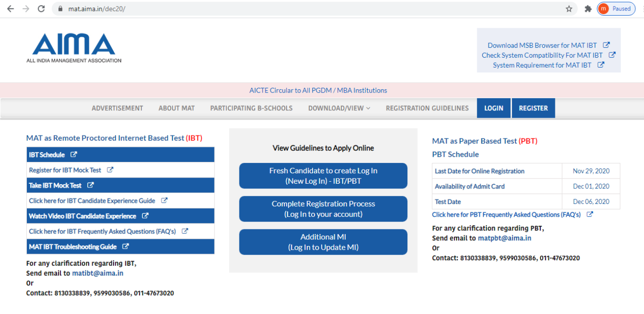This screenshot has width=644, height=314.
Task: Open the AICTE Circular to All PGDM/MBA Institutions link
Action: click(318, 90)
